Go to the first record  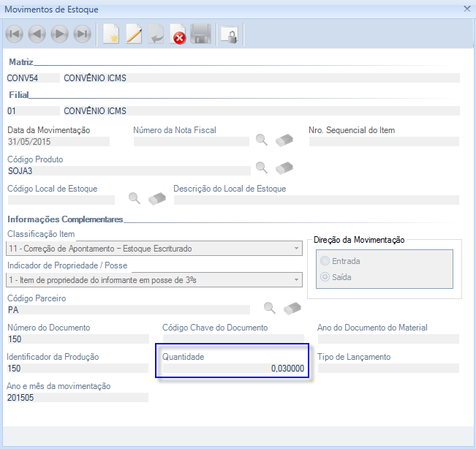pos(15,34)
